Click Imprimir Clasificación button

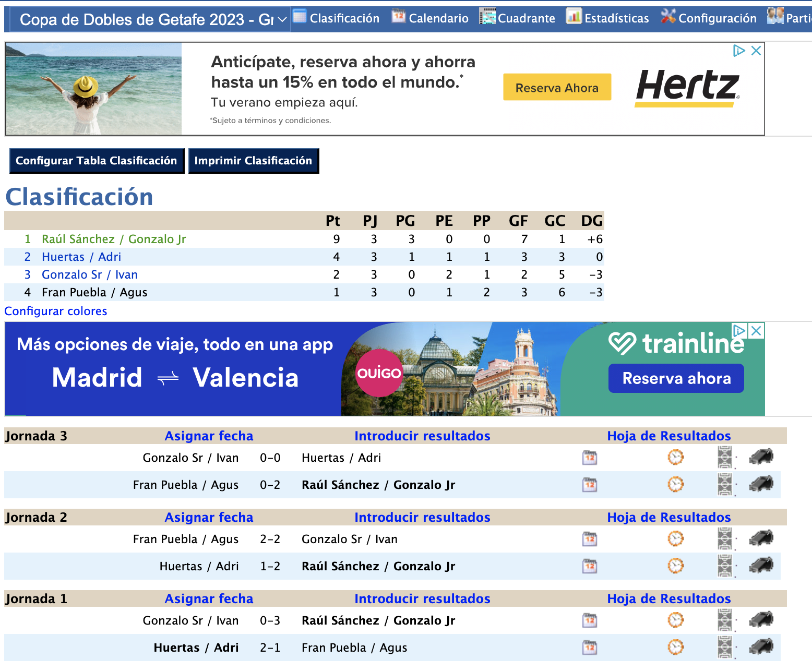[253, 161]
